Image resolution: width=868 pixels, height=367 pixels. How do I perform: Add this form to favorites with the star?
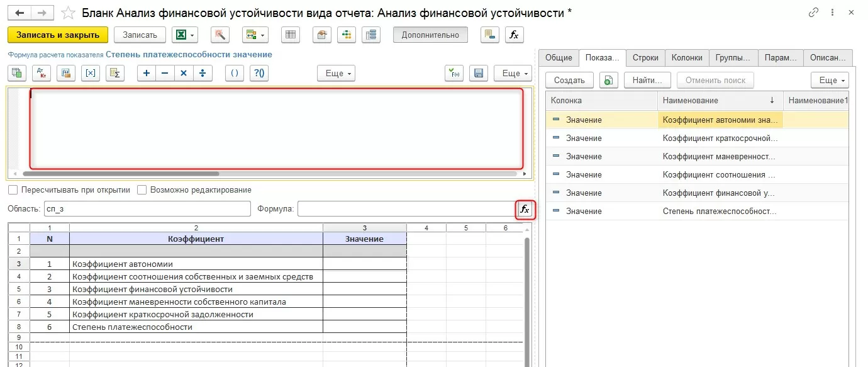tap(68, 13)
